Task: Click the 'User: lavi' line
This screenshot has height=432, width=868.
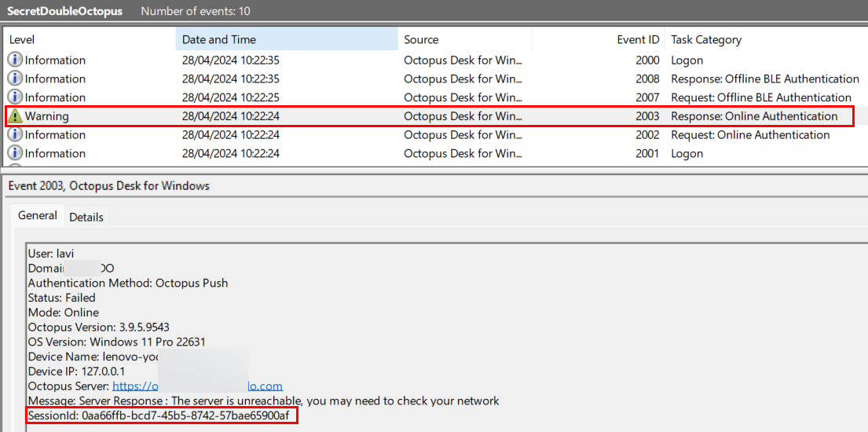Action: tap(51, 254)
